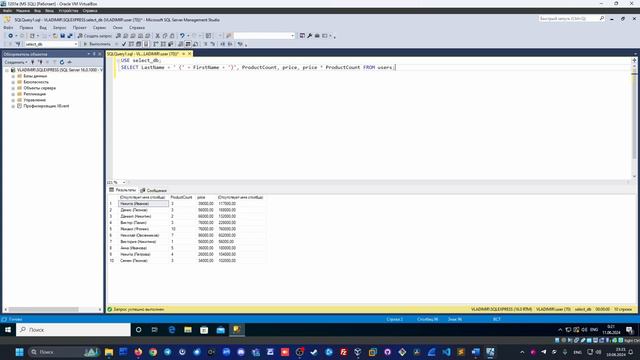Click the Выполнить (Execute) query button
The height and width of the screenshot is (360, 640).
tap(97, 44)
